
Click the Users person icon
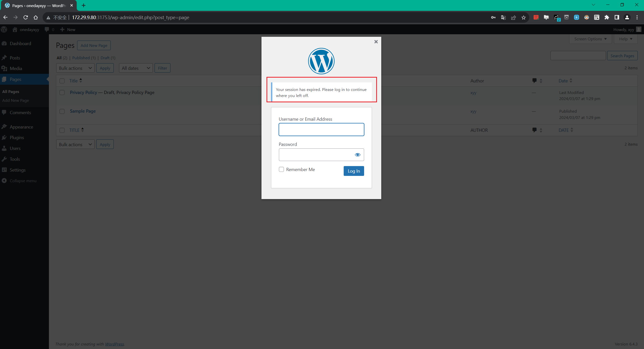4,148
